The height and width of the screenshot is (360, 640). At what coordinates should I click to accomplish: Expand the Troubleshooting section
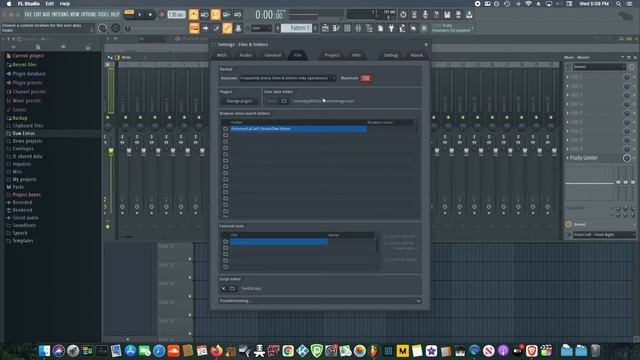(x=320, y=301)
